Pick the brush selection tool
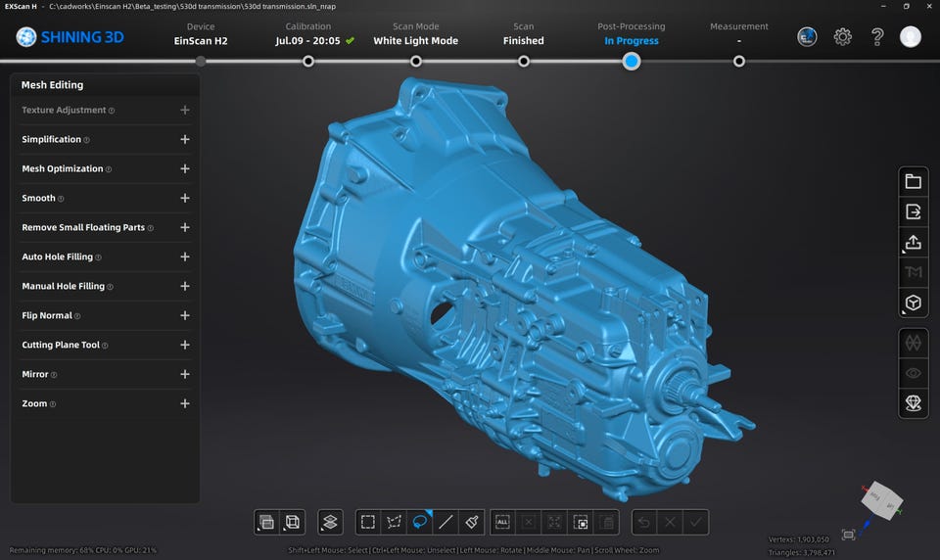The image size is (940, 560). pos(471,522)
